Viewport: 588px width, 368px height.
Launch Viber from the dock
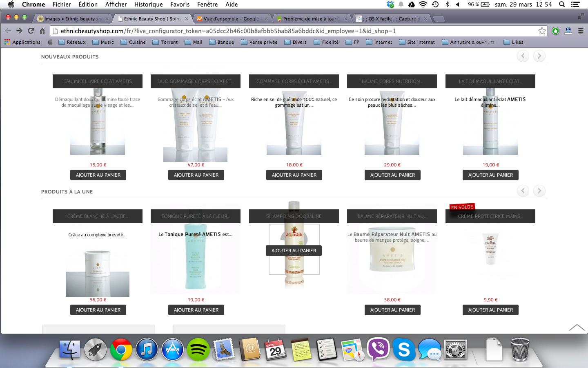pos(378,350)
